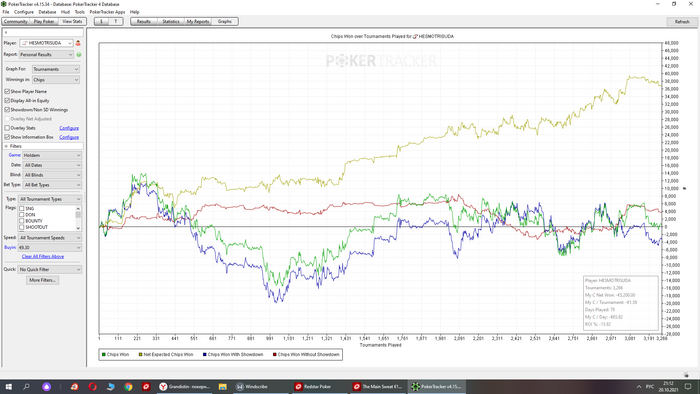Collapse the sidebar with the arrow icon
Viewport: 700px width, 394px height.
(x=6, y=32)
